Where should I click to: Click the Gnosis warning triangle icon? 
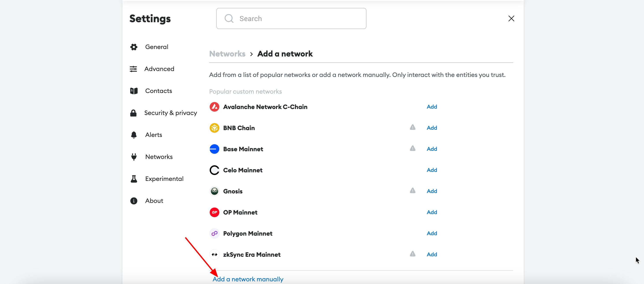[x=413, y=191]
